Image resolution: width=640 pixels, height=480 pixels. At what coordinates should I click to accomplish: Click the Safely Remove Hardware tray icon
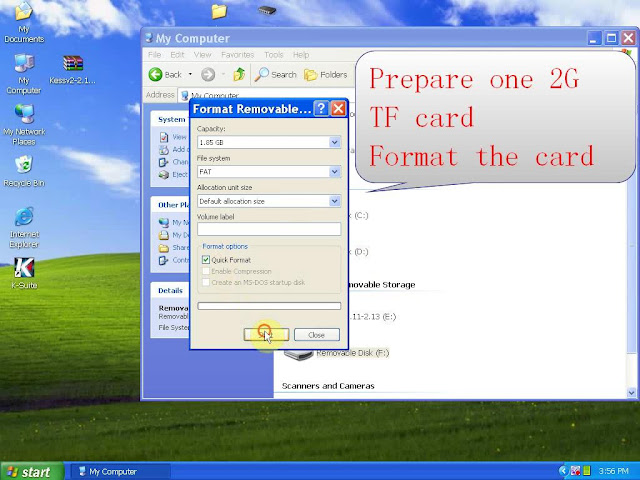pyautogui.click(x=576, y=471)
